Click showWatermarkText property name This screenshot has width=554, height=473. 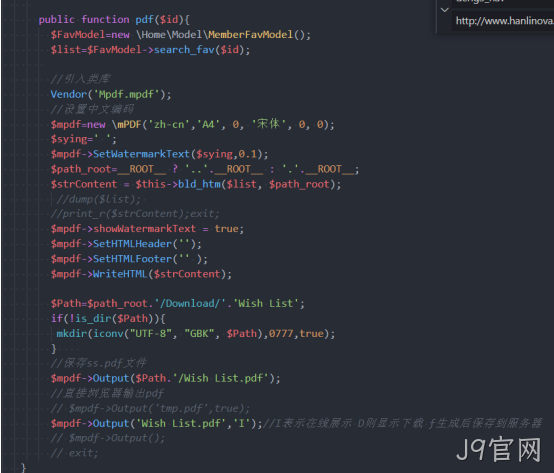point(145,229)
